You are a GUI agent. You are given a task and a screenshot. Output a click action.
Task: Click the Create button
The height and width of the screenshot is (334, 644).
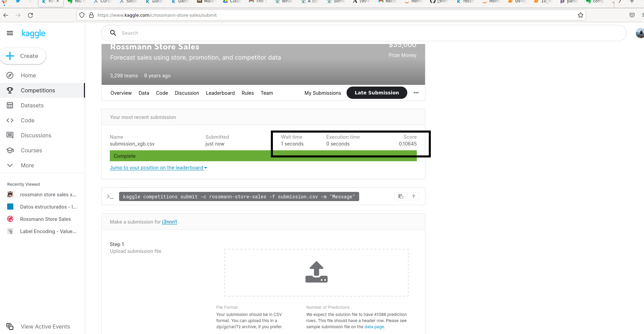[x=23, y=56]
